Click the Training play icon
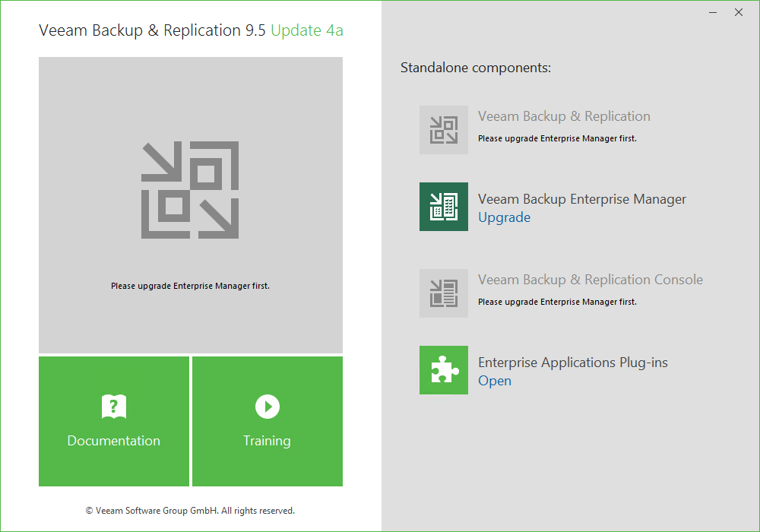Screen dimensions: 760x532 268,407
